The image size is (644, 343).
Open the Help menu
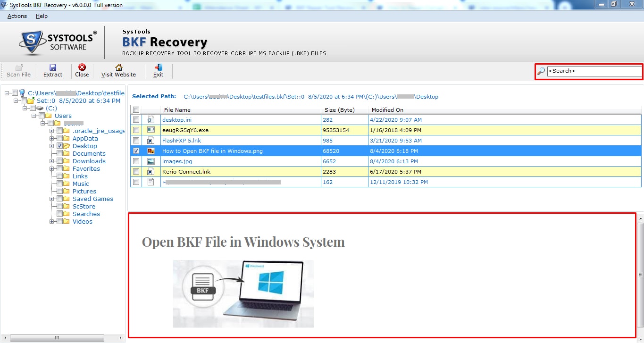(42, 16)
